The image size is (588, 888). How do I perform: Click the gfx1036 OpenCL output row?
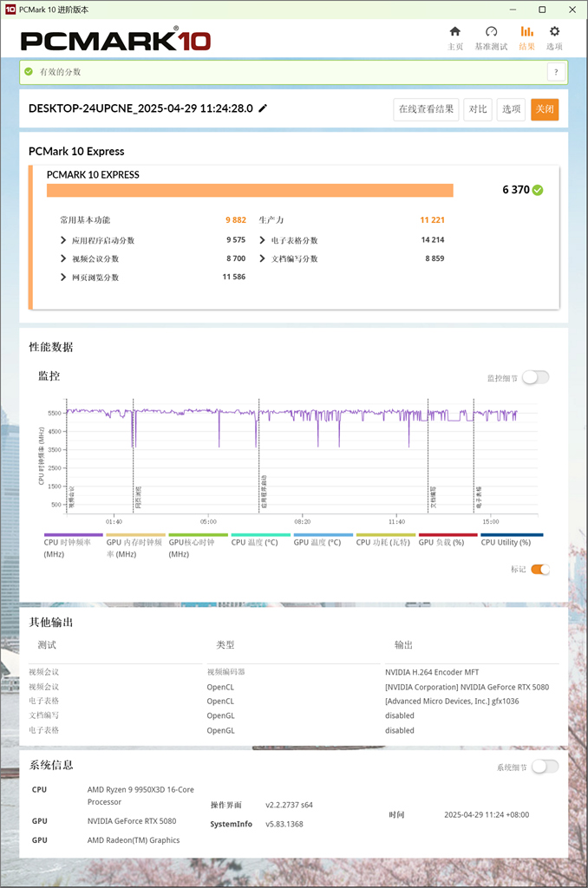[452, 701]
